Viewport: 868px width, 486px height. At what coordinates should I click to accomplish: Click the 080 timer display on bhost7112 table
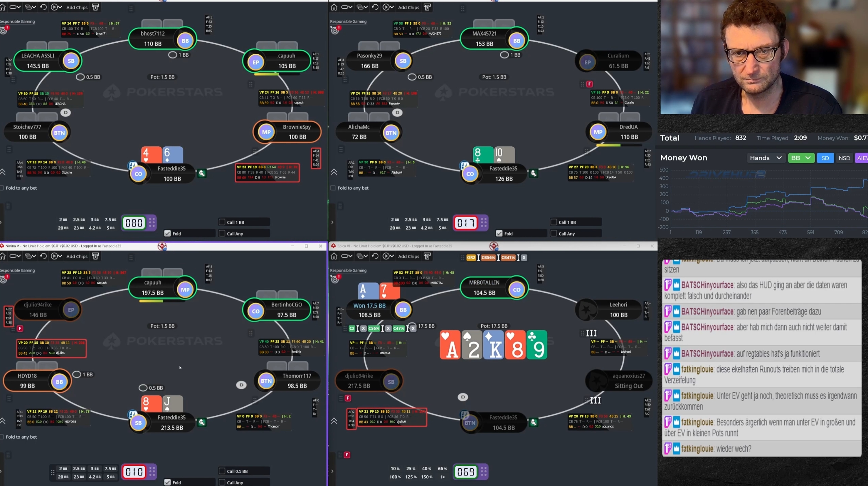pos(134,223)
